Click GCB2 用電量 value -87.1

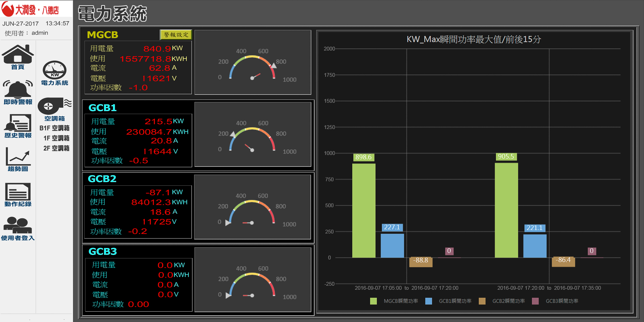(x=158, y=192)
